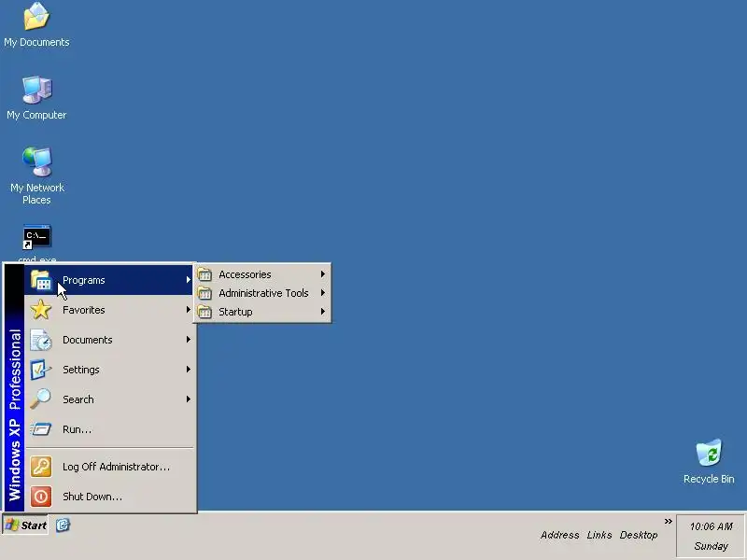Screen dimensions: 747x560
Task: Select the My Network Places icon
Action: click(x=36, y=161)
